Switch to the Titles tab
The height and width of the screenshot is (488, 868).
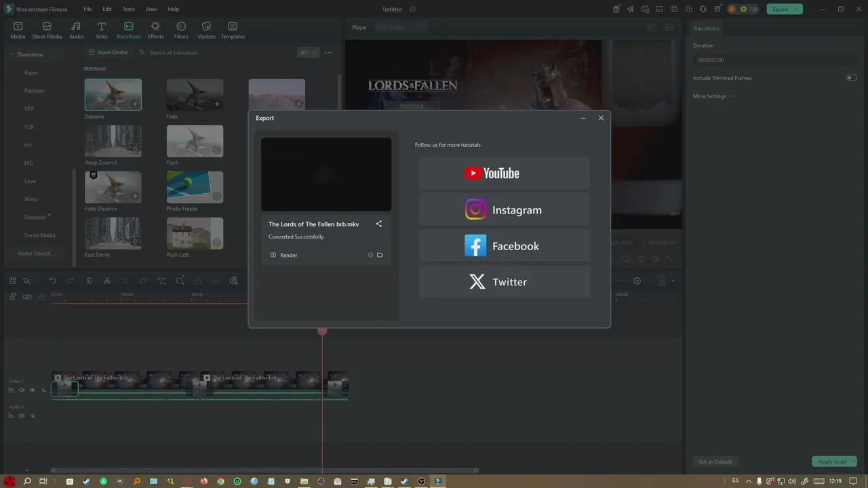(101, 30)
